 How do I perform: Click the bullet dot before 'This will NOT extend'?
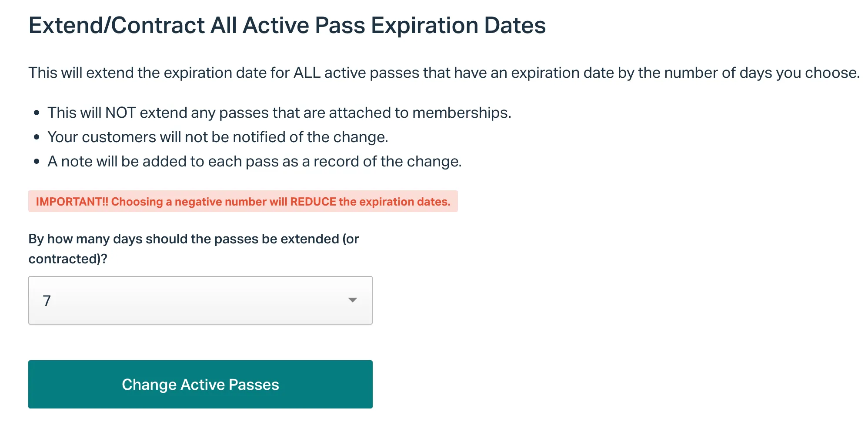click(37, 113)
